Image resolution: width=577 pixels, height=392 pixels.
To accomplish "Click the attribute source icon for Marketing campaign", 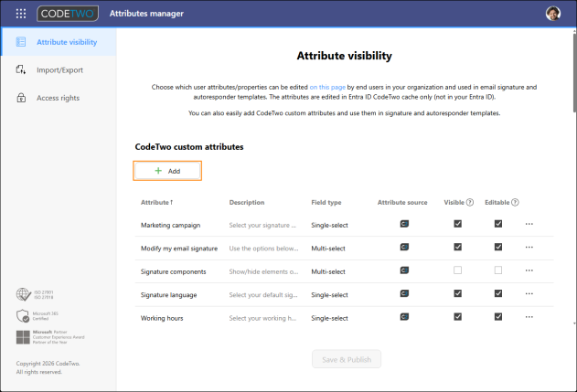I will coord(404,224).
